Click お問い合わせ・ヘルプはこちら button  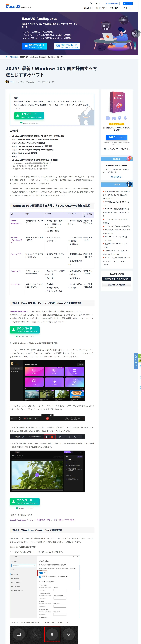pyautogui.click(x=117, y=279)
